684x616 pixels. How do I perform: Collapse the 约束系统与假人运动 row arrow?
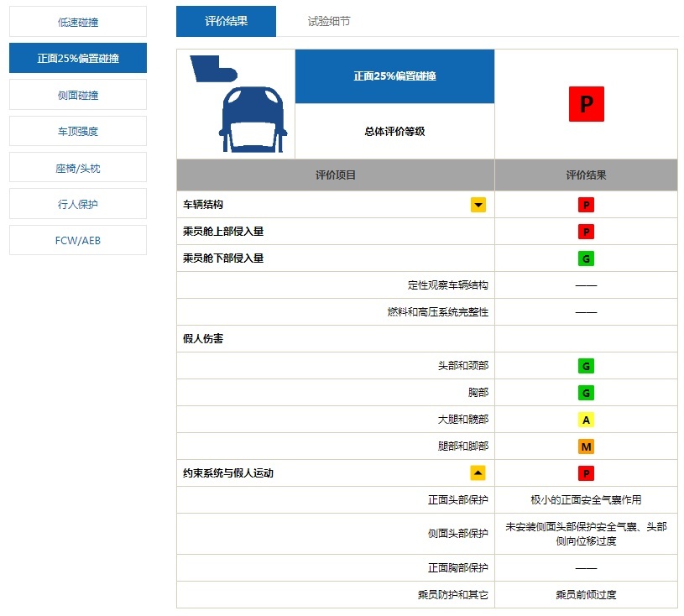(x=478, y=472)
